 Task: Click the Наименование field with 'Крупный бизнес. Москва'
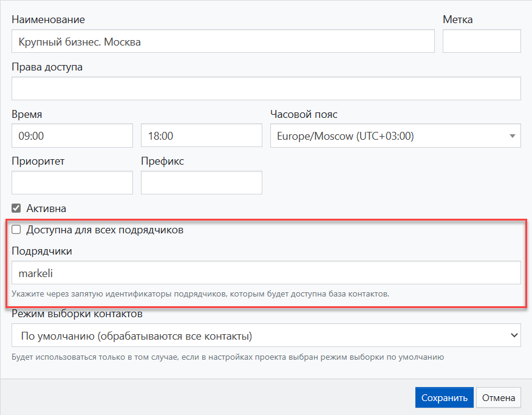pos(223,42)
